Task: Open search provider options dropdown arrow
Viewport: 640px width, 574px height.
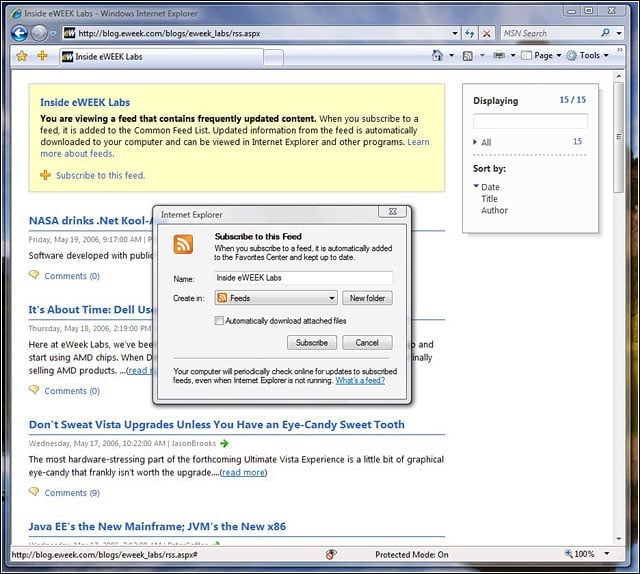Action: [619, 33]
